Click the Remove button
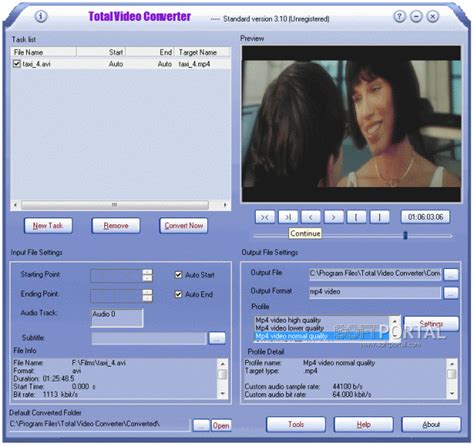The width and height of the screenshot is (474, 447). (x=116, y=226)
